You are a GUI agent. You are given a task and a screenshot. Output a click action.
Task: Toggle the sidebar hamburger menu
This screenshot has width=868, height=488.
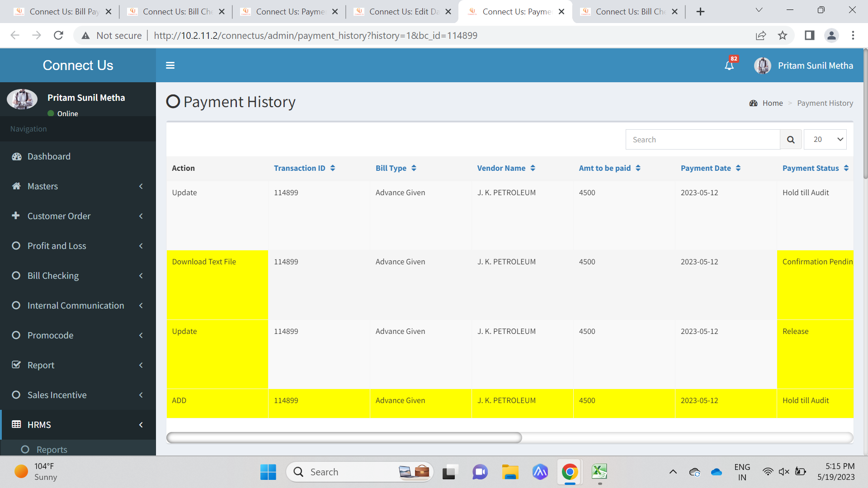pyautogui.click(x=170, y=66)
